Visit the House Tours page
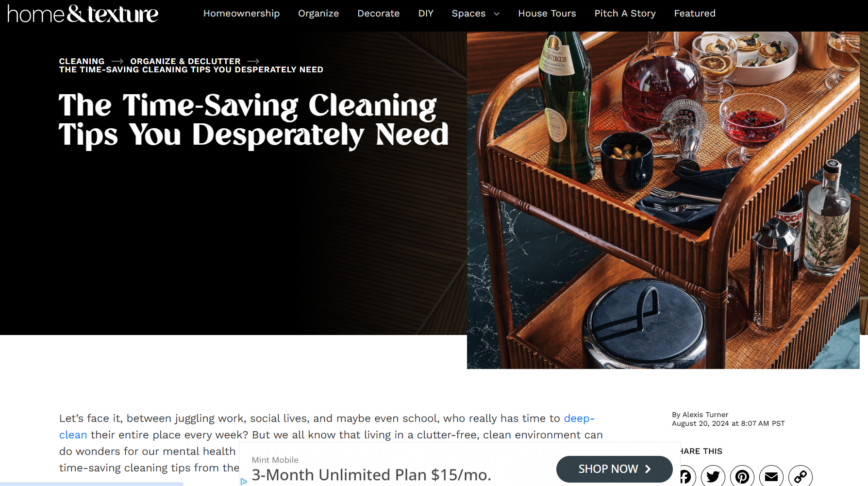The image size is (868, 486). tap(547, 14)
